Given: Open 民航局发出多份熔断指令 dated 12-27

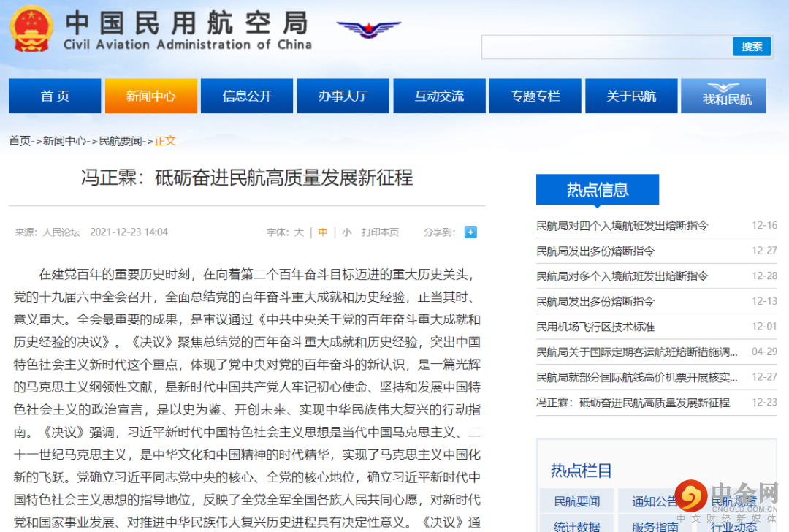Looking at the screenshot, I should pyautogui.click(x=595, y=251).
